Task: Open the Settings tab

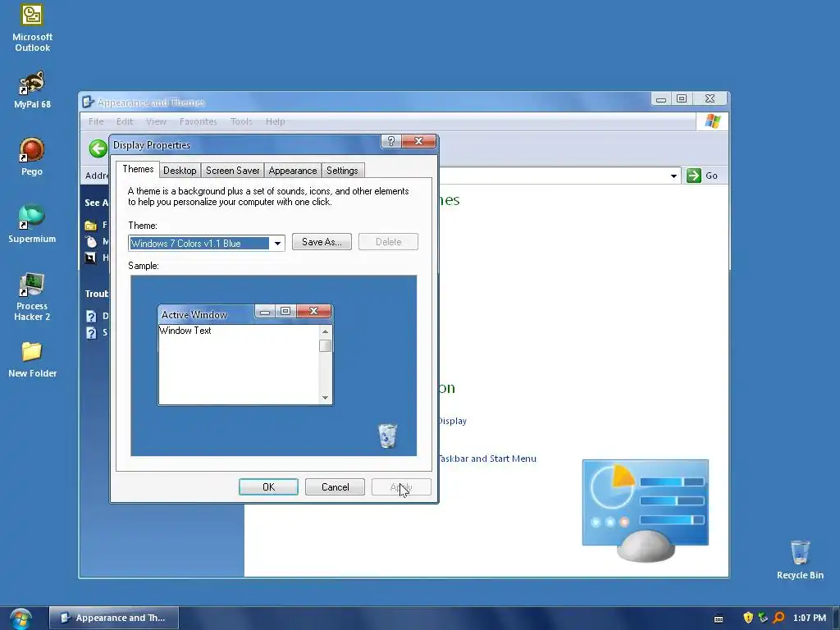Action: pos(342,171)
